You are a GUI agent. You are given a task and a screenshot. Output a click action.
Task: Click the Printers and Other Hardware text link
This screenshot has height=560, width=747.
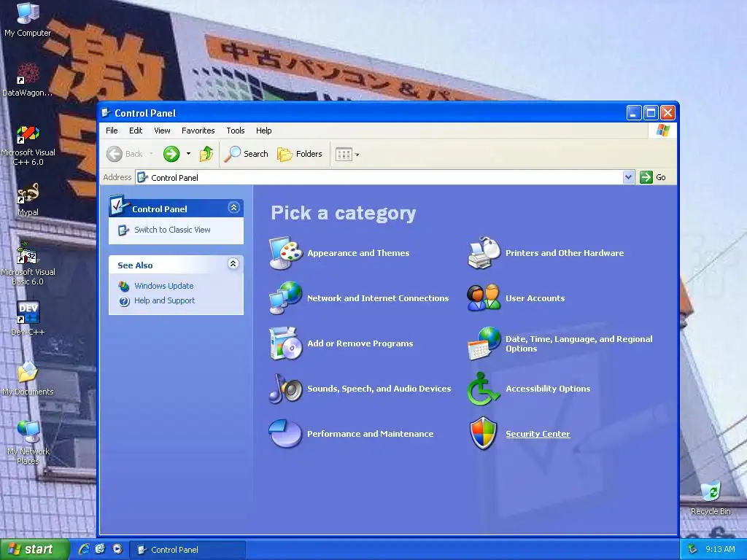[565, 253]
